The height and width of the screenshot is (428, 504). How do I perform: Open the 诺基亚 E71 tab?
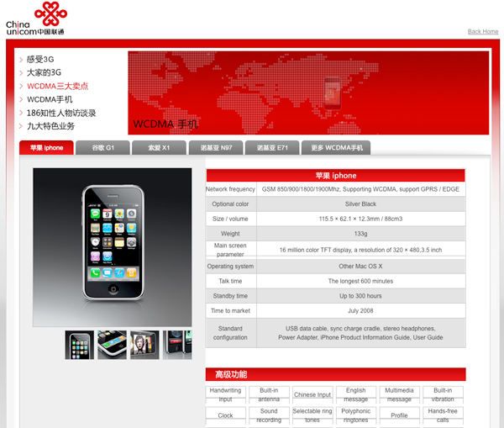272,148
